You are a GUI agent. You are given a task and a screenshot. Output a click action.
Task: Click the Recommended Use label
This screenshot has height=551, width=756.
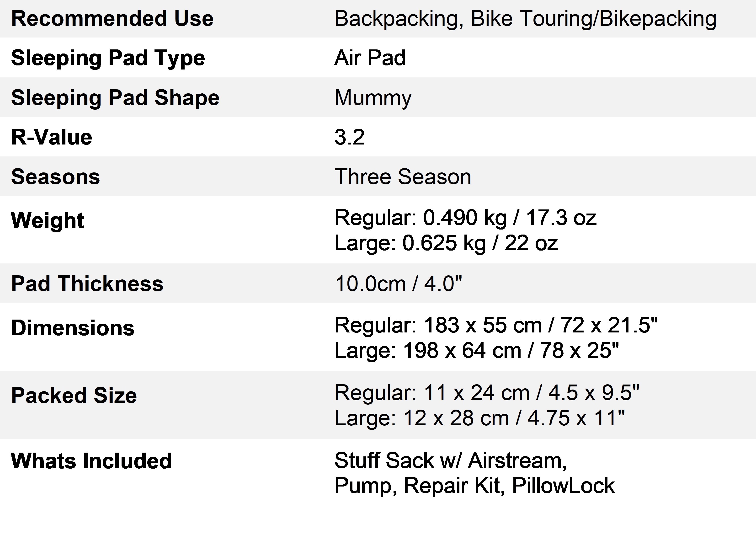(x=112, y=18)
